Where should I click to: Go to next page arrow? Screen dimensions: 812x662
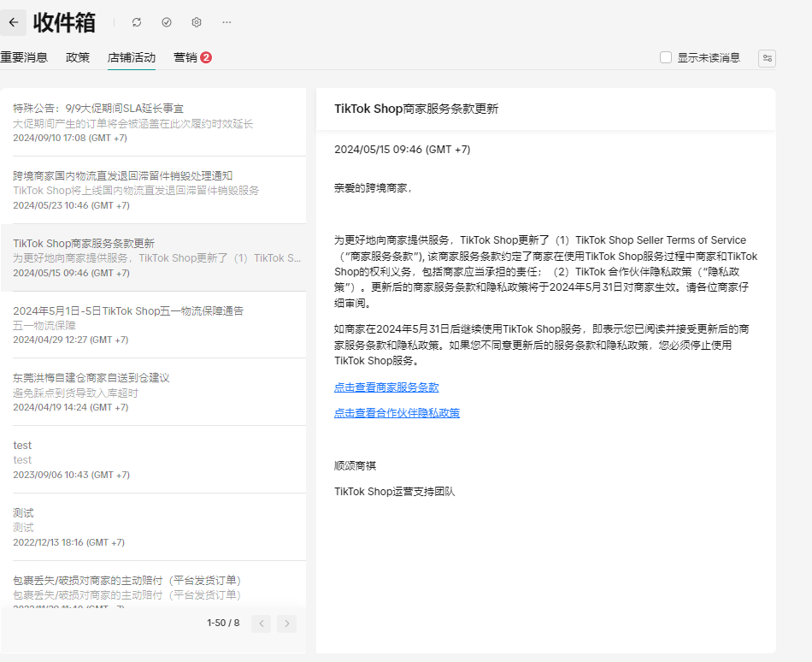click(x=287, y=624)
